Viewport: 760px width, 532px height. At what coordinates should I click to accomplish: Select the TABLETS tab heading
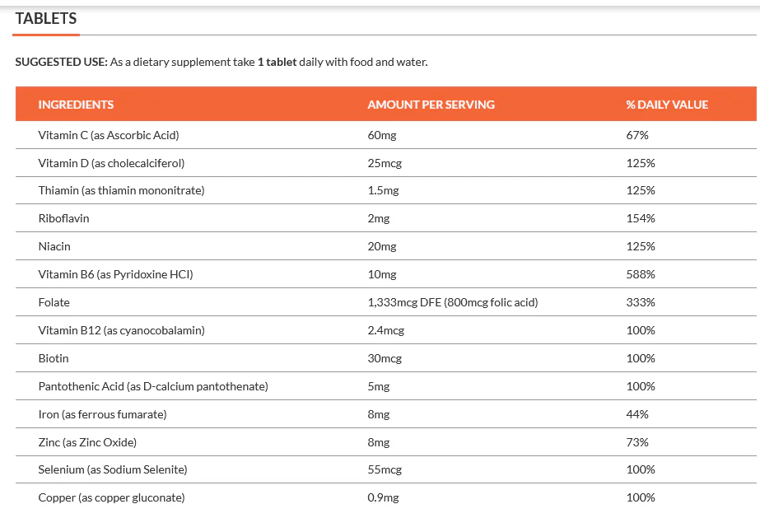pyautogui.click(x=46, y=18)
